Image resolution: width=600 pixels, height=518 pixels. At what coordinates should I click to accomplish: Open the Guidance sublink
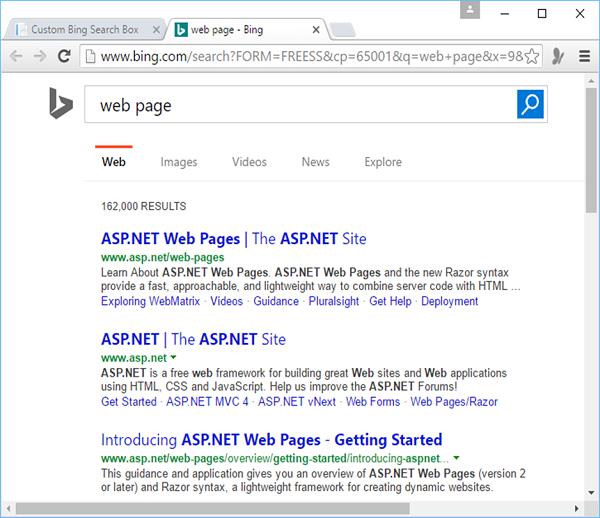(x=276, y=301)
